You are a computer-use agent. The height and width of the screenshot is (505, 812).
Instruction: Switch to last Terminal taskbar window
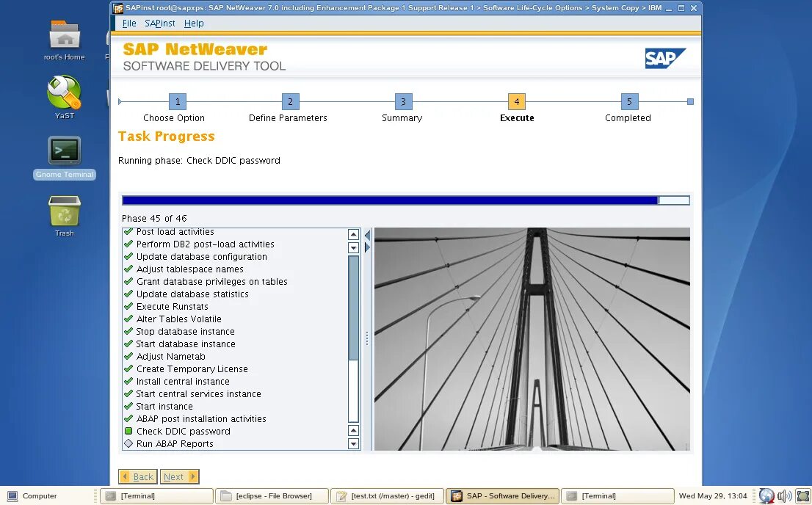pyautogui.click(x=617, y=495)
